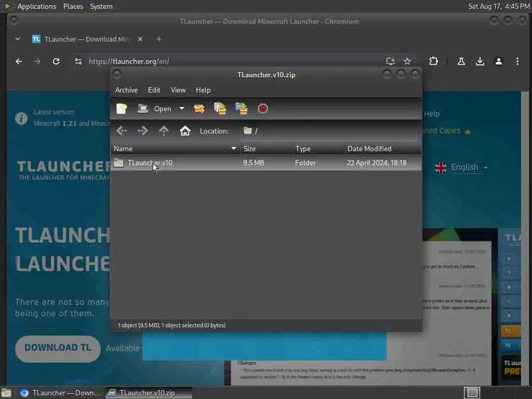
Task: Open an archive via Open button
Action: pyautogui.click(x=155, y=109)
